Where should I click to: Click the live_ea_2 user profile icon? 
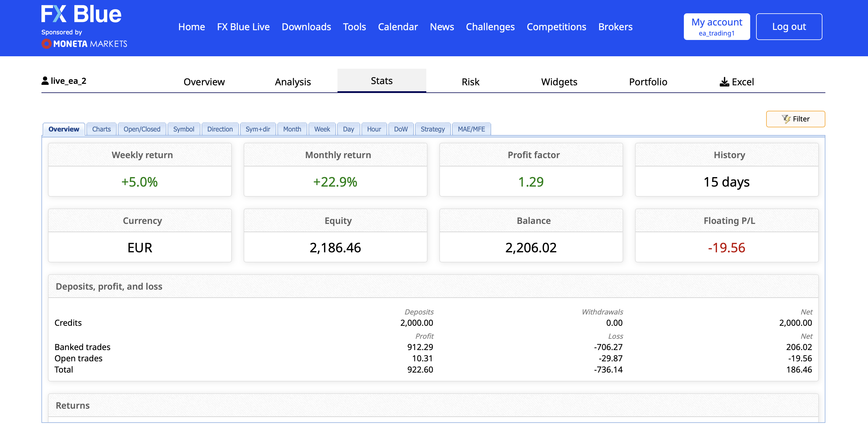coord(45,81)
